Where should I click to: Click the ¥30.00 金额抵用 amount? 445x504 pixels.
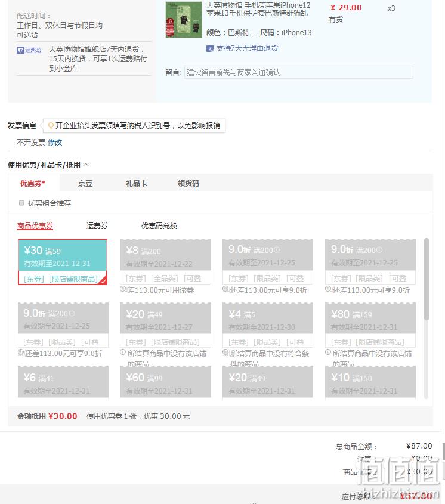click(x=63, y=416)
